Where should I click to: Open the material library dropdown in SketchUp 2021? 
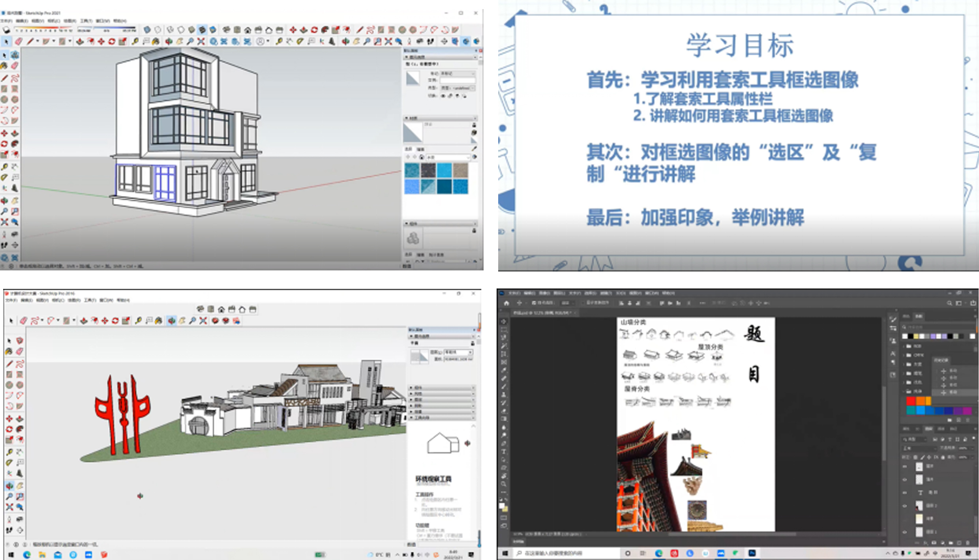click(468, 157)
